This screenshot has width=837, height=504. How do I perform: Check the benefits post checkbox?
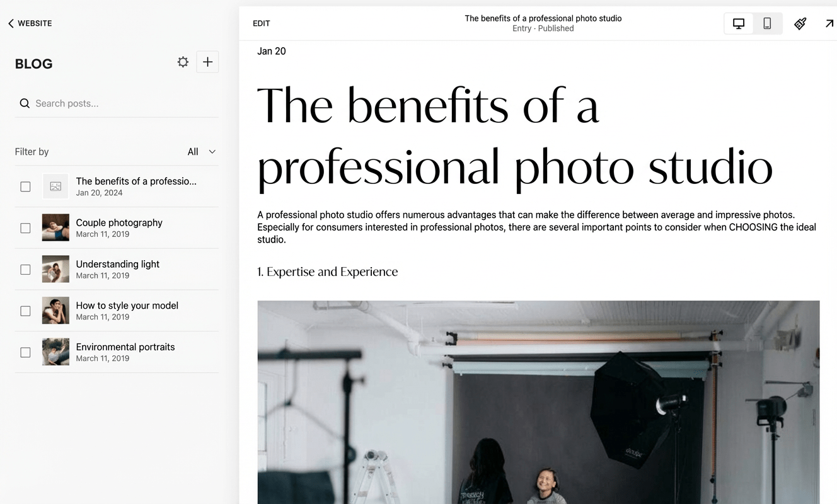coord(25,186)
